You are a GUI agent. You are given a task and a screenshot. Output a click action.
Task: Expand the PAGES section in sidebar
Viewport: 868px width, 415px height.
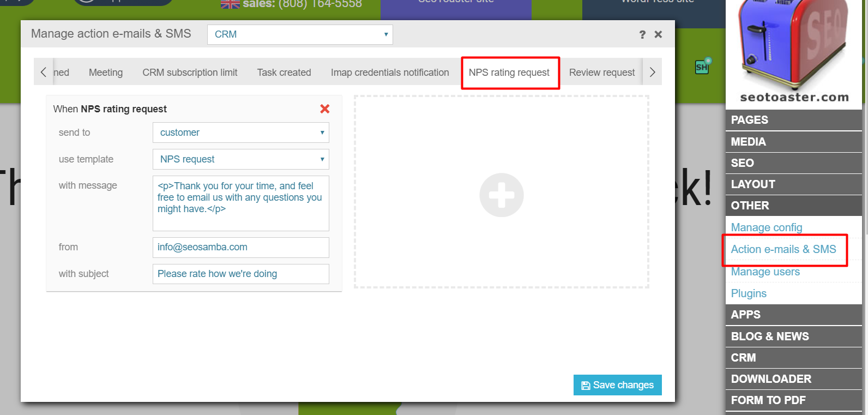(794, 120)
